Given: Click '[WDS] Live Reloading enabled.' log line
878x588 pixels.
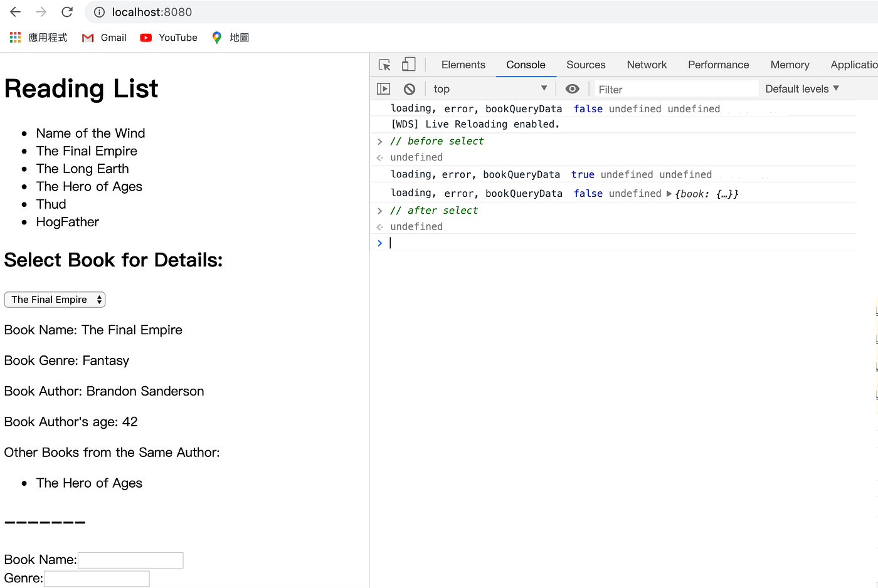Looking at the screenshot, I should pyautogui.click(x=475, y=124).
